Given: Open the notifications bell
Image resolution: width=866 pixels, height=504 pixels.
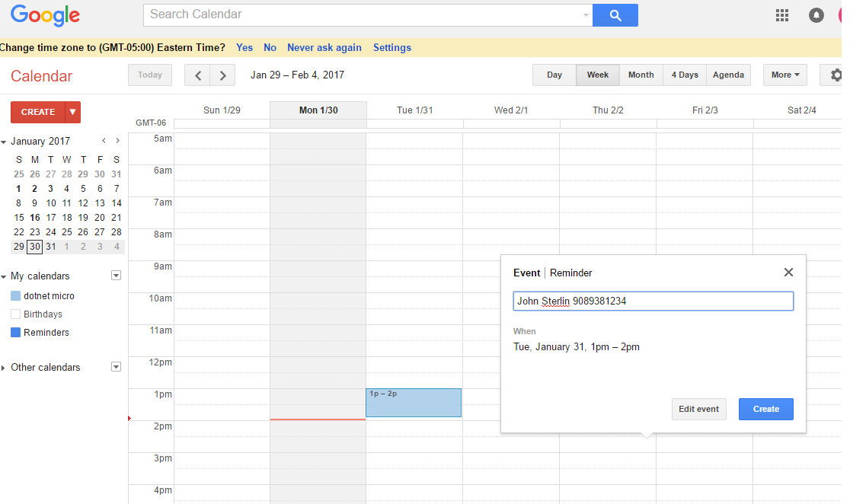Looking at the screenshot, I should pos(816,15).
